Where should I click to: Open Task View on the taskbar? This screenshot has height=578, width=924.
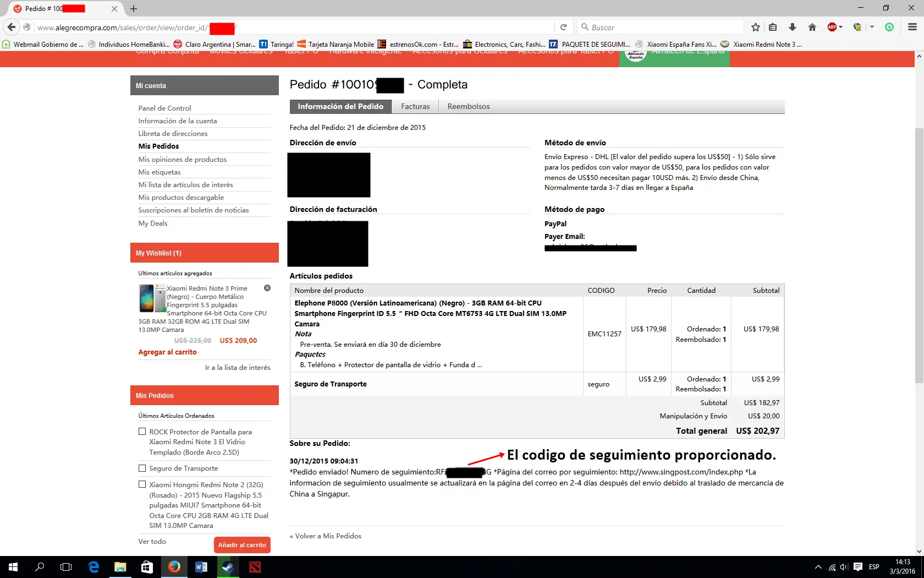66,567
